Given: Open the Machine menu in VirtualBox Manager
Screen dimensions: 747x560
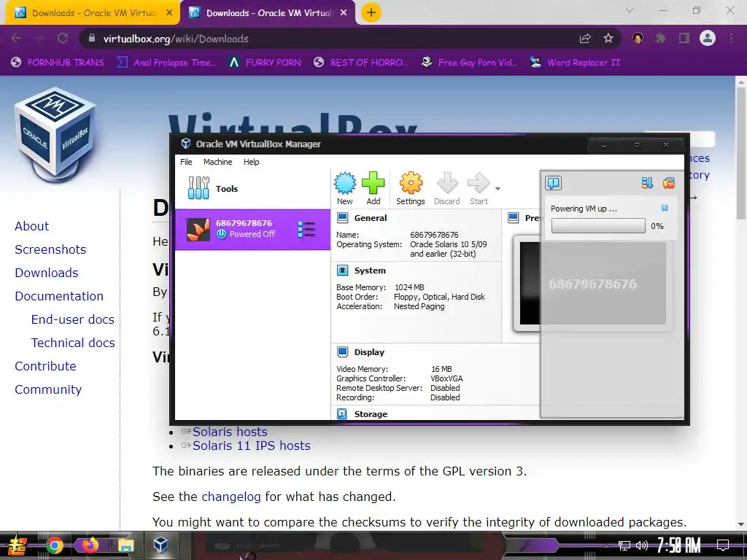Looking at the screenshot, I should (x=217, y=162).
